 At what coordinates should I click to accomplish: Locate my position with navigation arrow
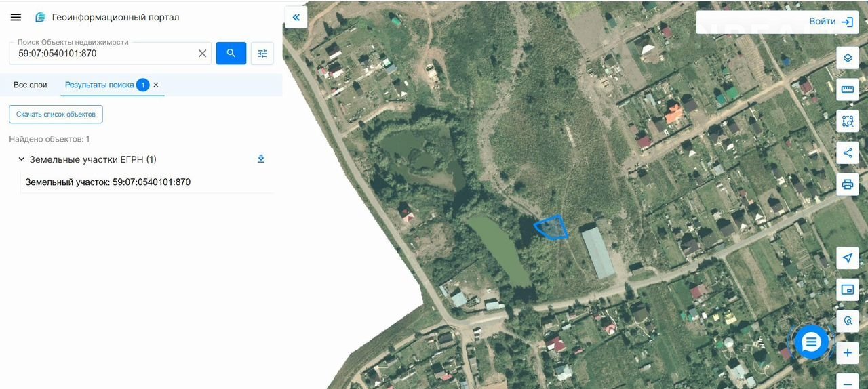pyautogui.click(x=848, y=258)
